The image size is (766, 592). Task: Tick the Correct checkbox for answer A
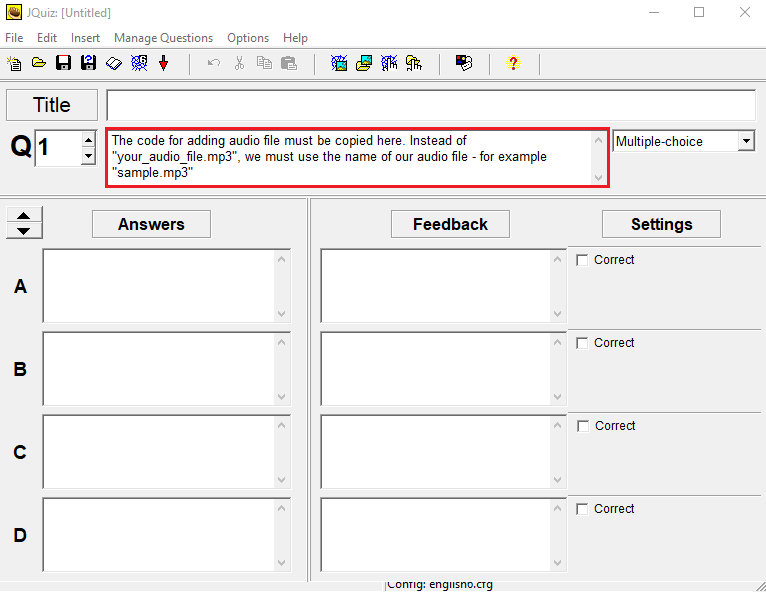(x=582, y=260)
